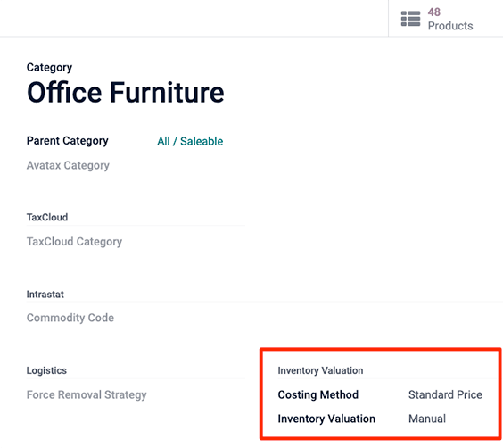The image size is (503, 448).
Task: Click the Avatax Category field
Action: (x=68, y=166)
